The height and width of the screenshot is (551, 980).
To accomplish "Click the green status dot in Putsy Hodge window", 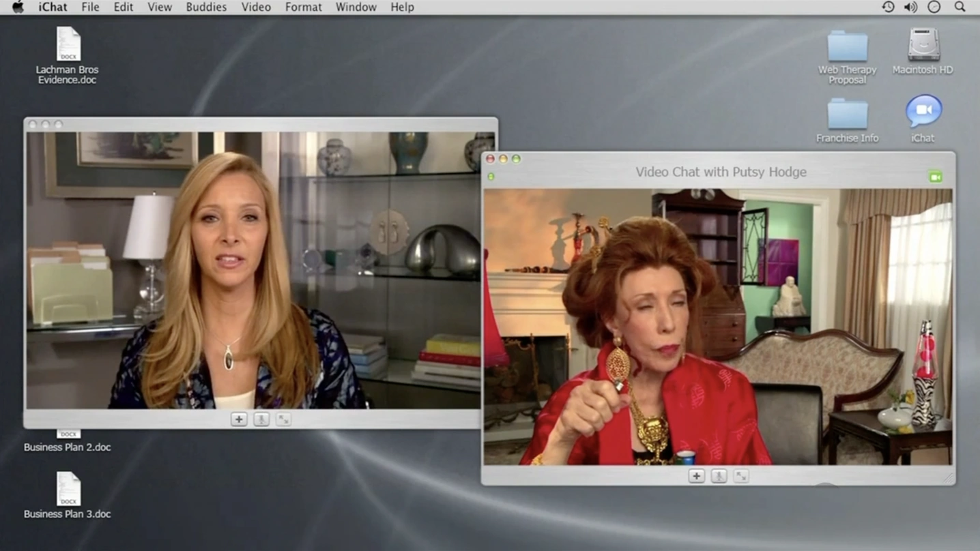I will [491, 177].
